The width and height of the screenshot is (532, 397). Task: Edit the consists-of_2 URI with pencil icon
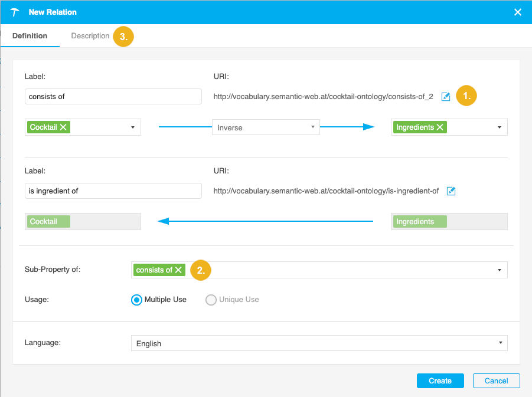(446, 97)
